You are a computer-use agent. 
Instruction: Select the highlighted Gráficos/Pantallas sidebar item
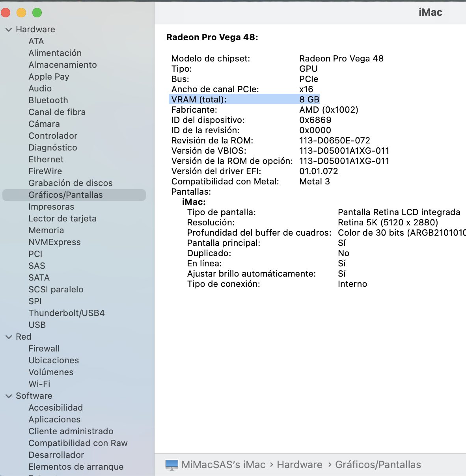point(74,195)
